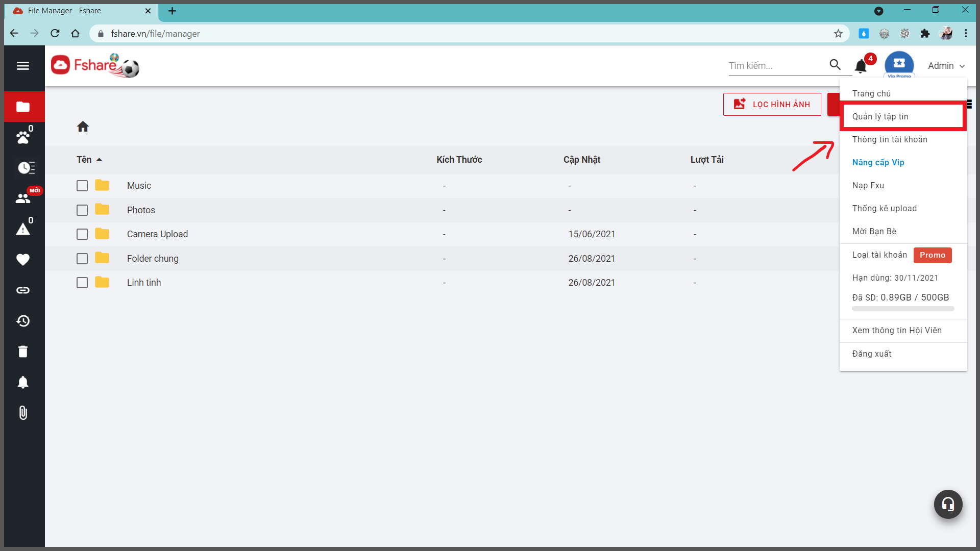
Task: Click the favorites heart icon in sidebar
Action: coord(23,260)
